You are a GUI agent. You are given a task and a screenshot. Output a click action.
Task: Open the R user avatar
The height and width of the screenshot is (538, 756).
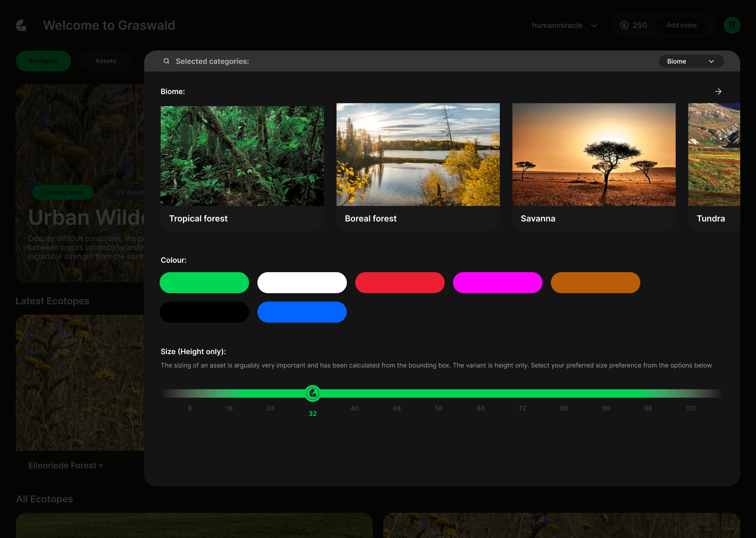(731, 25)
